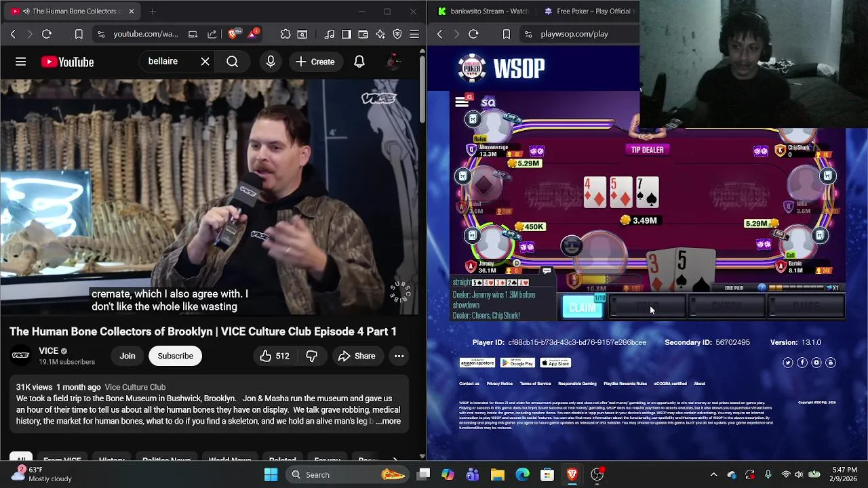Subscribe to the VICE channel
868x488 pixels.
(175, 356)
